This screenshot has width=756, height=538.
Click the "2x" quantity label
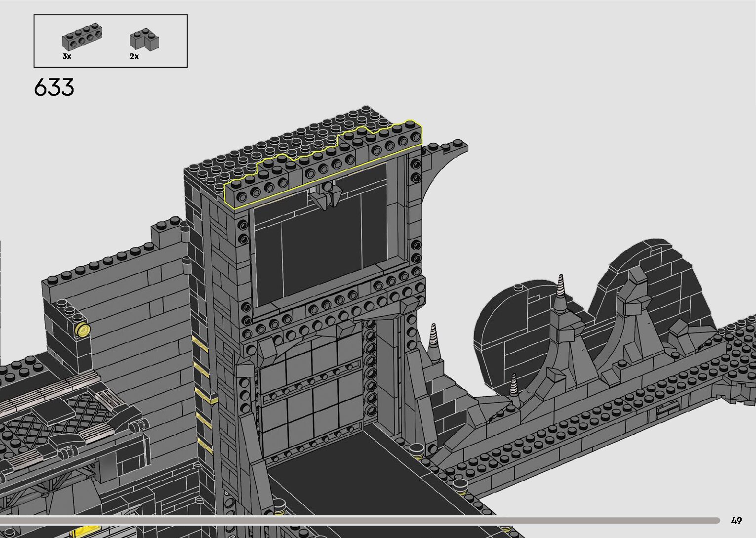point(134,56)
